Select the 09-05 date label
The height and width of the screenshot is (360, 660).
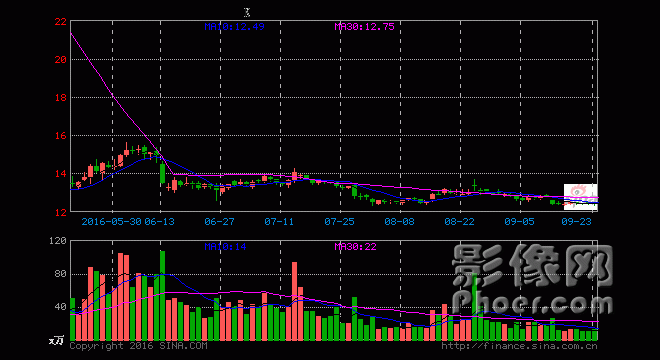tap(519, 221)
